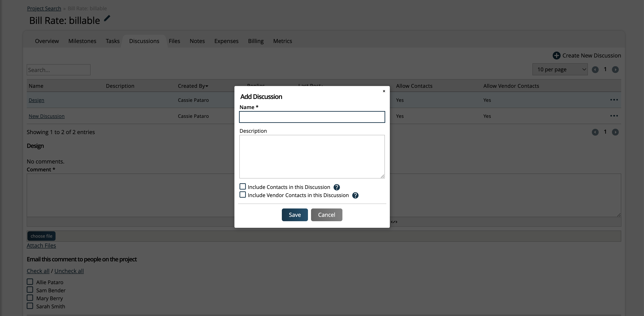Click the choose file button
This screenshot has width=644, height=316.
pyautogui.click(x=41, y=236)
